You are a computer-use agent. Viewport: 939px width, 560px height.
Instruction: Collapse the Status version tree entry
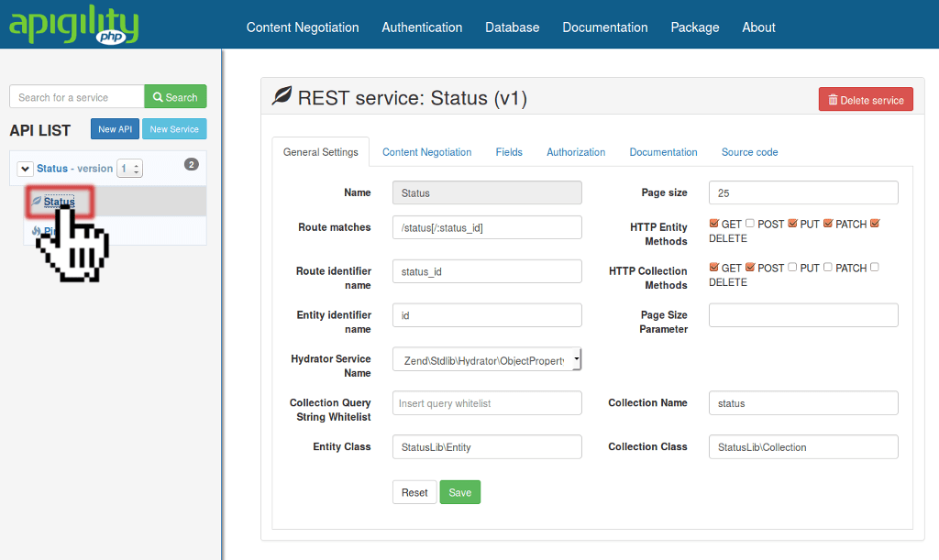click(25, 168)
